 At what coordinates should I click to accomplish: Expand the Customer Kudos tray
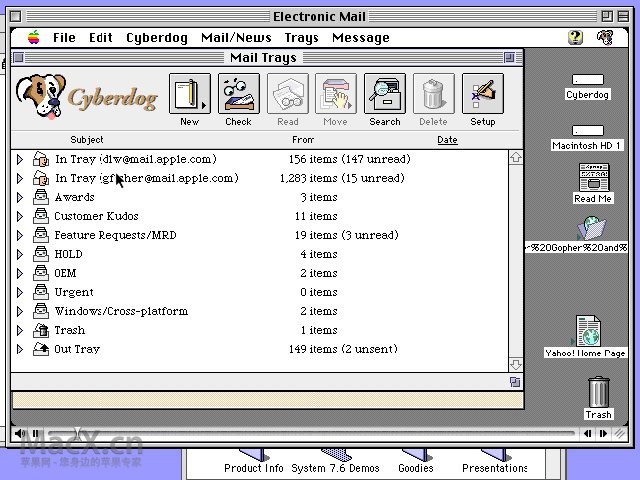click(19, 216)
